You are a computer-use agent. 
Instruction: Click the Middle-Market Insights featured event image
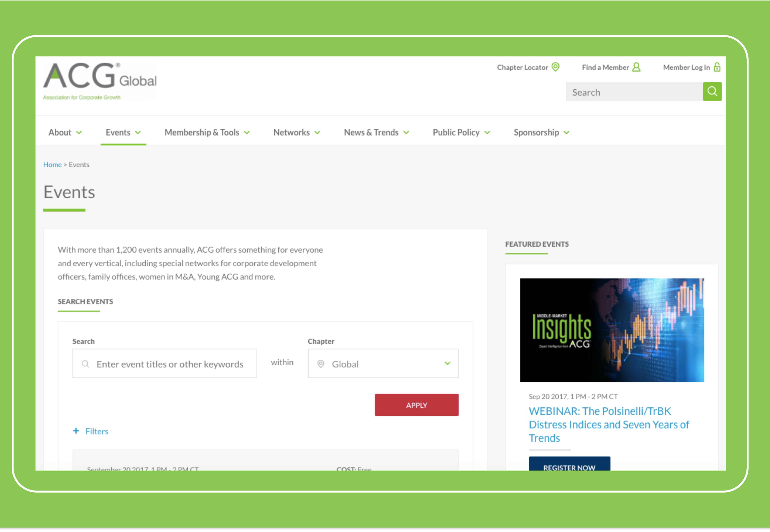[612, 330]
